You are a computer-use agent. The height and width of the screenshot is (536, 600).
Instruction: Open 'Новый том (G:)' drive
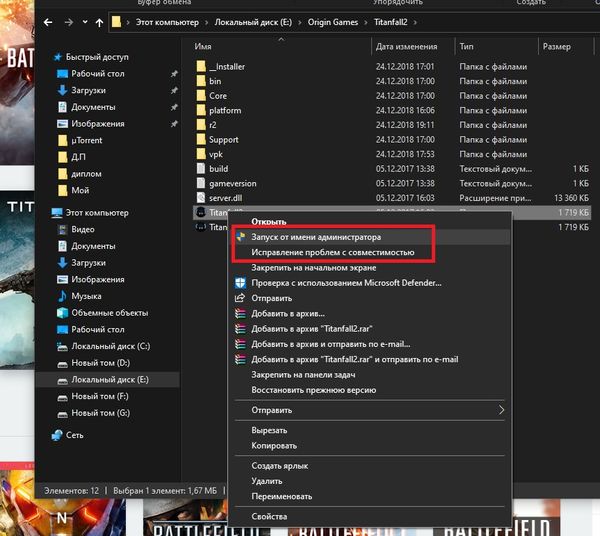101,413
